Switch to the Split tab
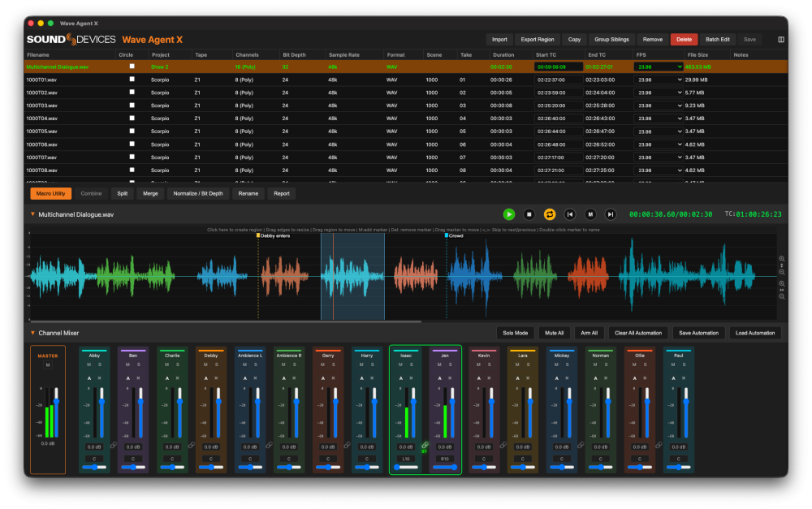 pos(123,194)
